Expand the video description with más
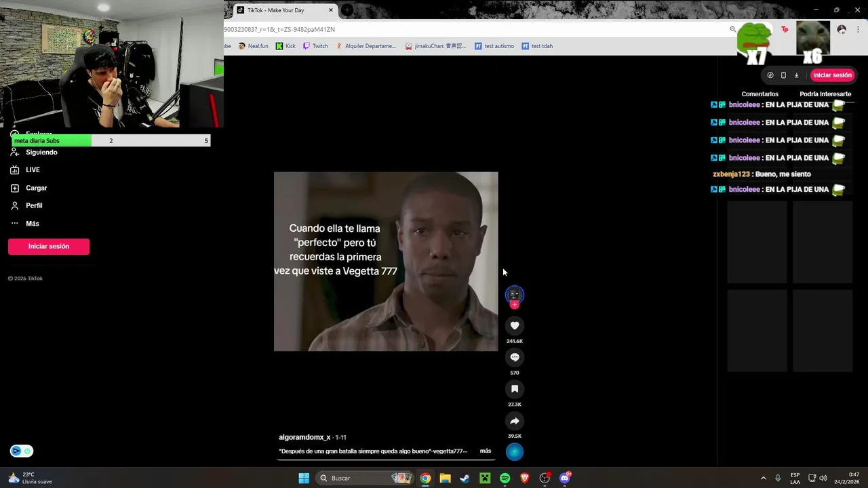The width and height of the screenshot is (868, 488). (486, 451)
